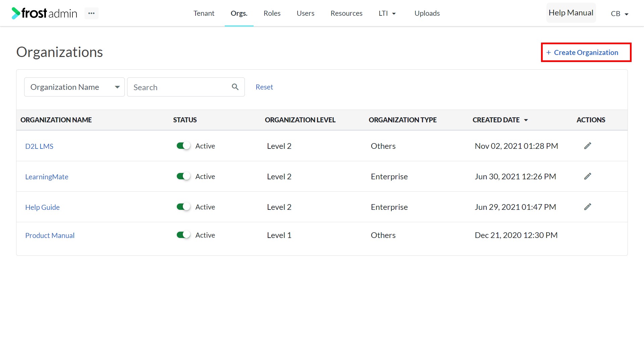
Task: Click Level 2 in Help Guide row
Action: [x=279, y=207]
